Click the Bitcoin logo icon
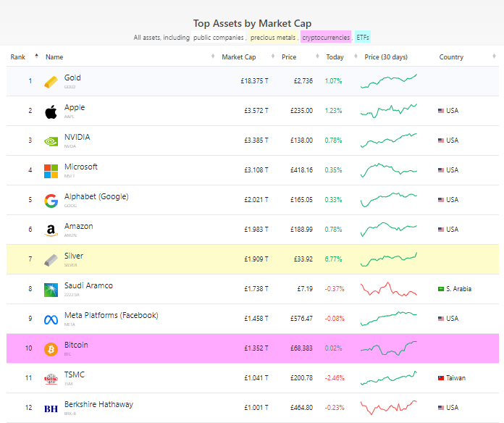This screenshot has height=423, width=504. pyautogui.click(x=51, y=349)
